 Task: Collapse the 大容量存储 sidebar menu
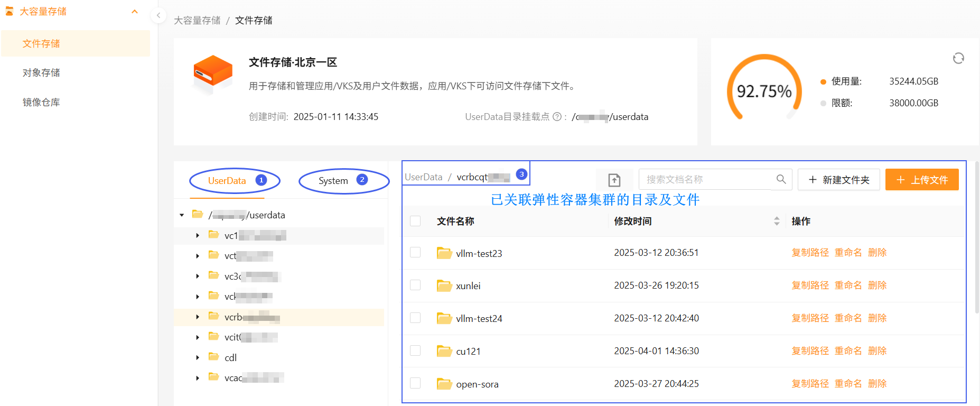pos(135,12)
